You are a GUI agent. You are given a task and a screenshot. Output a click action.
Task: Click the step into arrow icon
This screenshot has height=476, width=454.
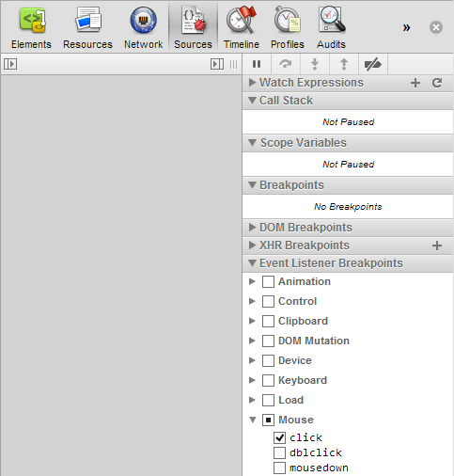[315, 64]
